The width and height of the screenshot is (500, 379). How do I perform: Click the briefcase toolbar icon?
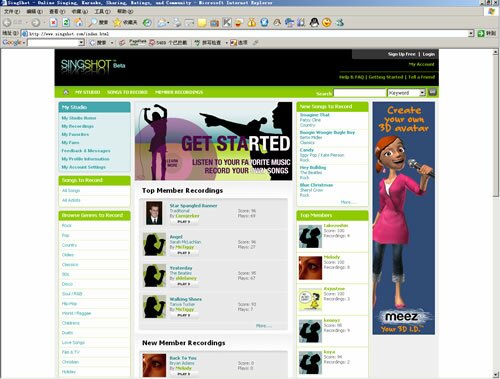tap(214, 23)
